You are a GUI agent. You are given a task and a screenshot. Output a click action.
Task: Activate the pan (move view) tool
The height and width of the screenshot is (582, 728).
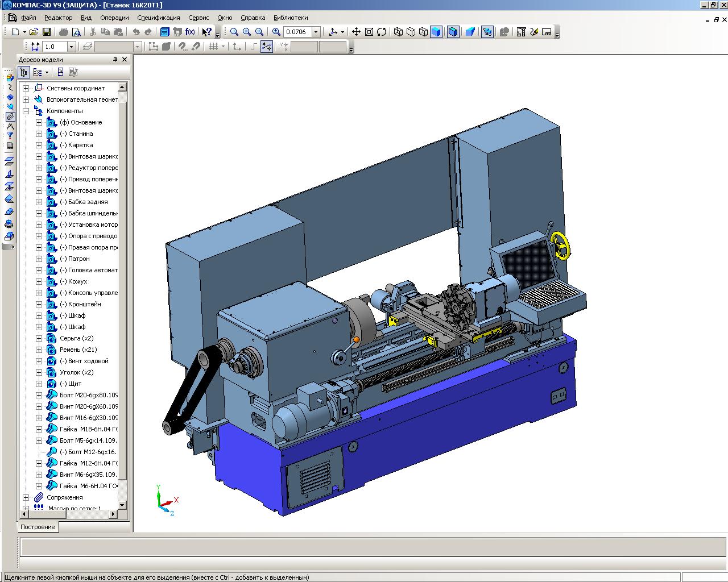(x=356, y=32)
